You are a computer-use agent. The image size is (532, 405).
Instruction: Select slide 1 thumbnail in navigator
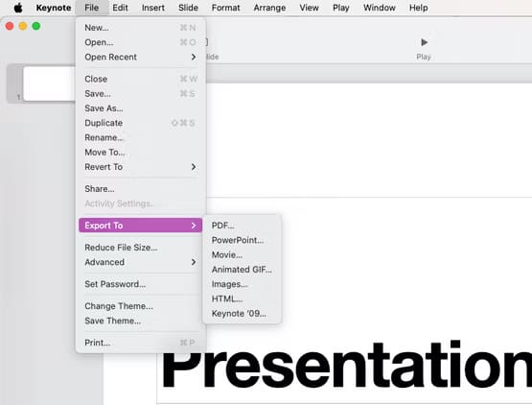pos(49,83)
